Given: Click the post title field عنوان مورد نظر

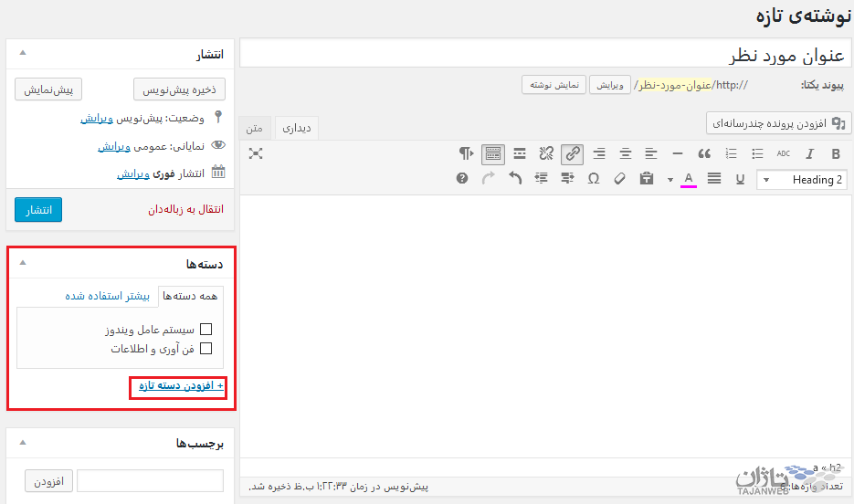Looking at the screenshot, I should point(545,54).
